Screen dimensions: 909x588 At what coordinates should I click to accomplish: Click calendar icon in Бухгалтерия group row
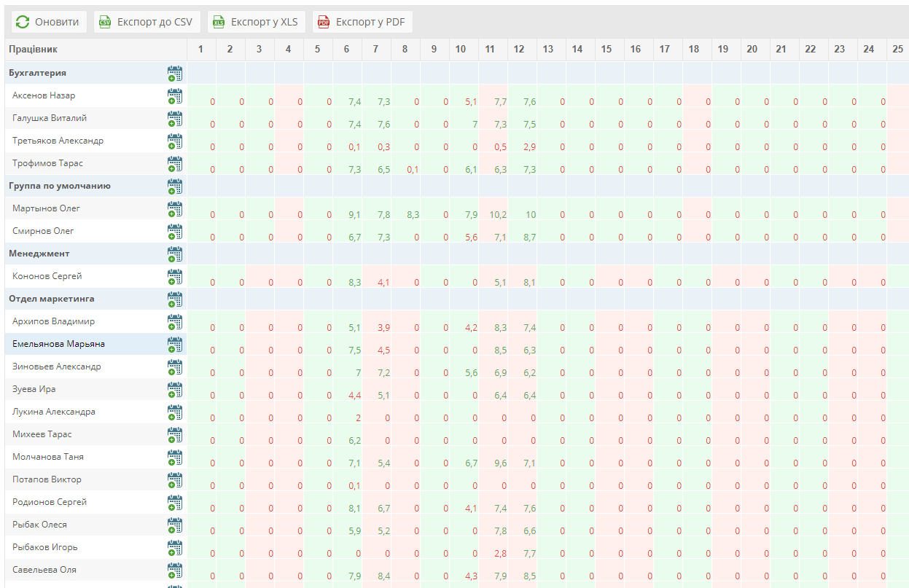[175, 74]
